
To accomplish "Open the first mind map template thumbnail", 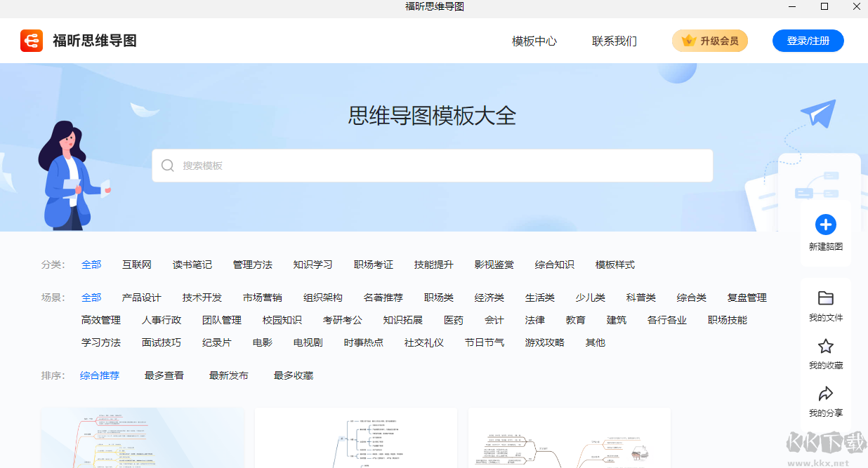I will click(143, 437).
